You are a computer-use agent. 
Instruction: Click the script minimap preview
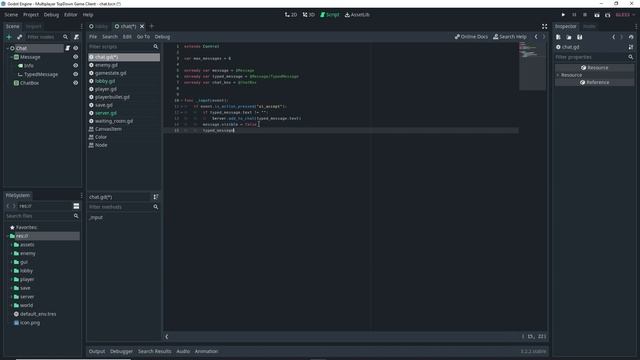click(532, 66)
